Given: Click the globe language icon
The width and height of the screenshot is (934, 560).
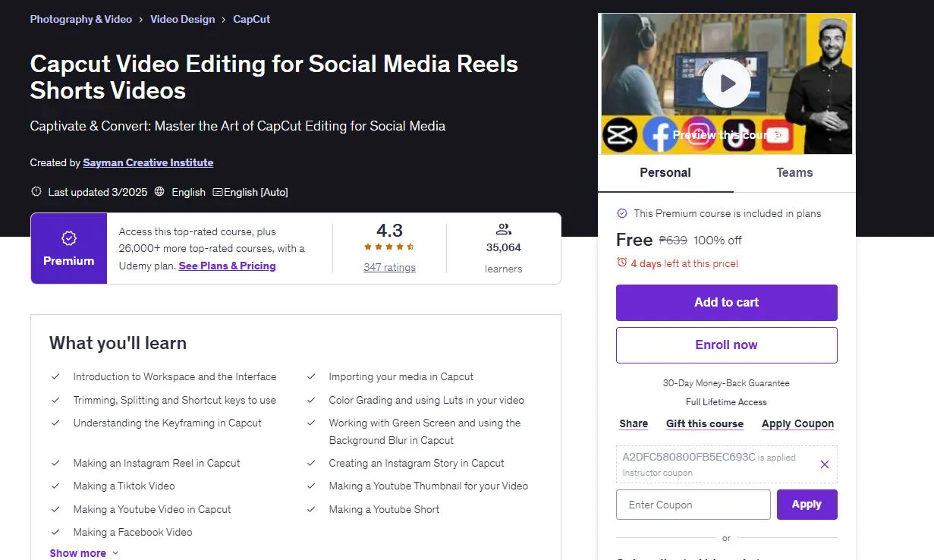Looking at the screenshot, I should 159,192.
